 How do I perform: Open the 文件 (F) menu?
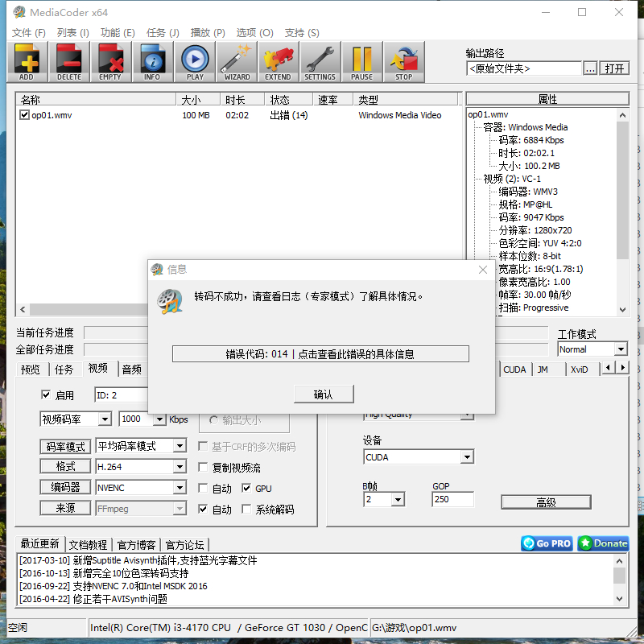tap(28, 33)
